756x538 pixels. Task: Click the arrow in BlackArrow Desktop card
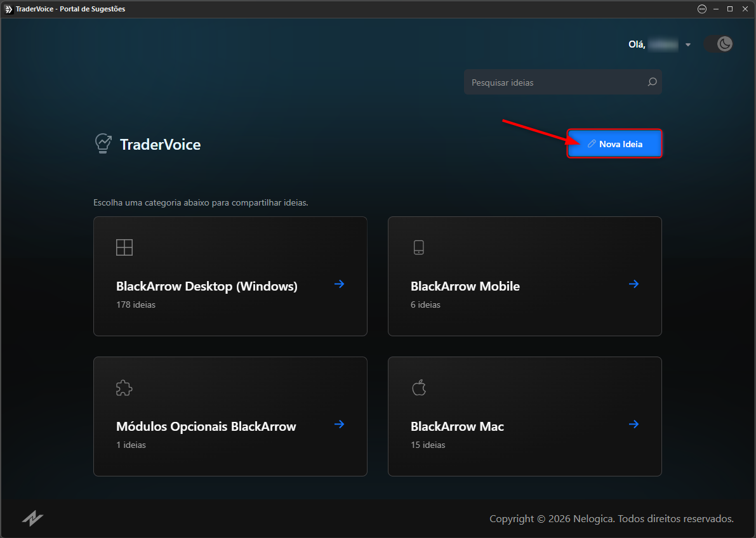tap(340, 284)
